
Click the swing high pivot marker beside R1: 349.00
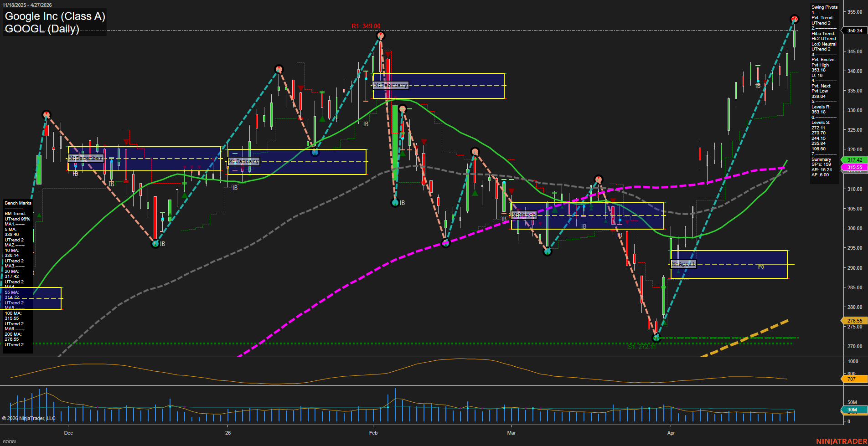[x=381, y=36]
